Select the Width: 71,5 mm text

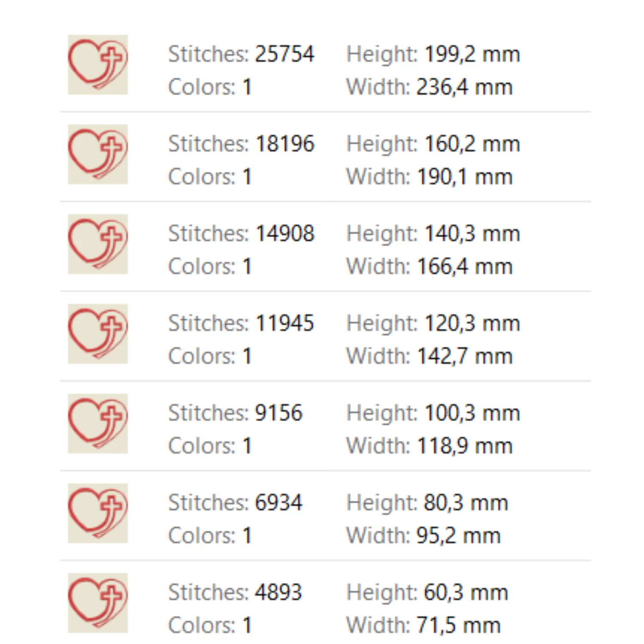pyautogui.click(x=423, y=626)
